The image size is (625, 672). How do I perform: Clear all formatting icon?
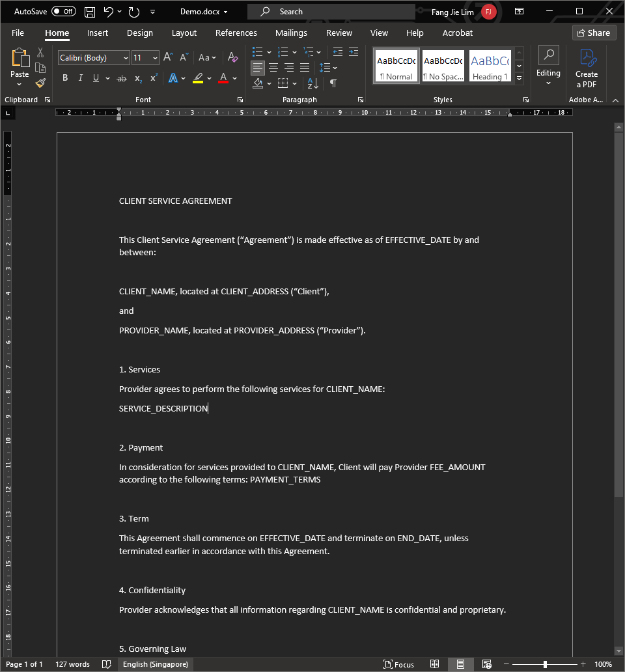coord(232,57)
